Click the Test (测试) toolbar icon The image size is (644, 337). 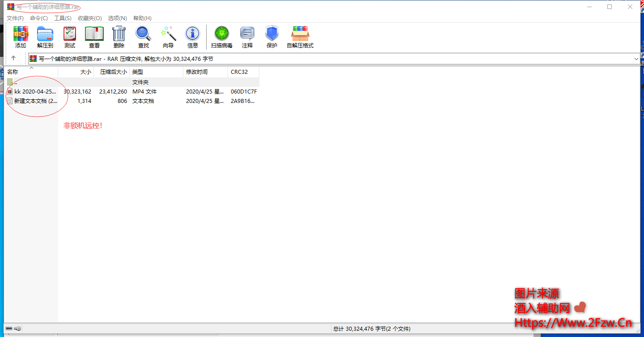[x=70, y=34]
